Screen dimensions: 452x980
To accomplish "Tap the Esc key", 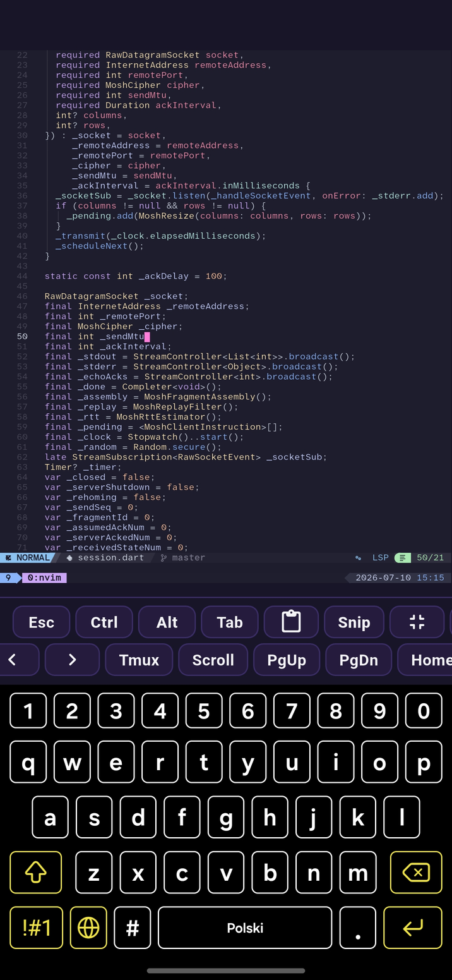I will [x=41, y=622].
